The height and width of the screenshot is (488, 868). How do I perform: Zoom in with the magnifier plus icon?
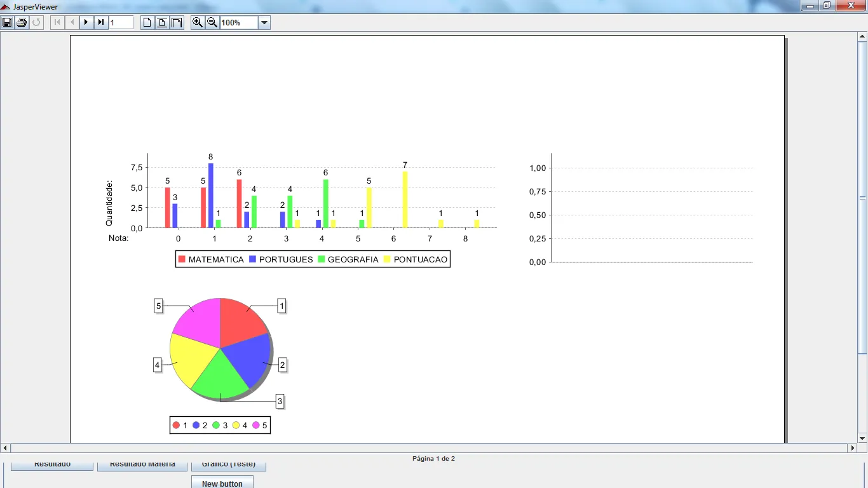click(x=198, y=23)
